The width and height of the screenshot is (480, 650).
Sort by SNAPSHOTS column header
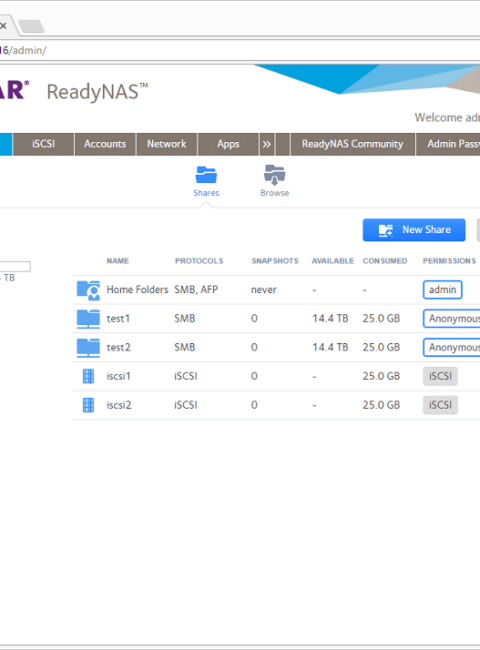tap(275, 261)
